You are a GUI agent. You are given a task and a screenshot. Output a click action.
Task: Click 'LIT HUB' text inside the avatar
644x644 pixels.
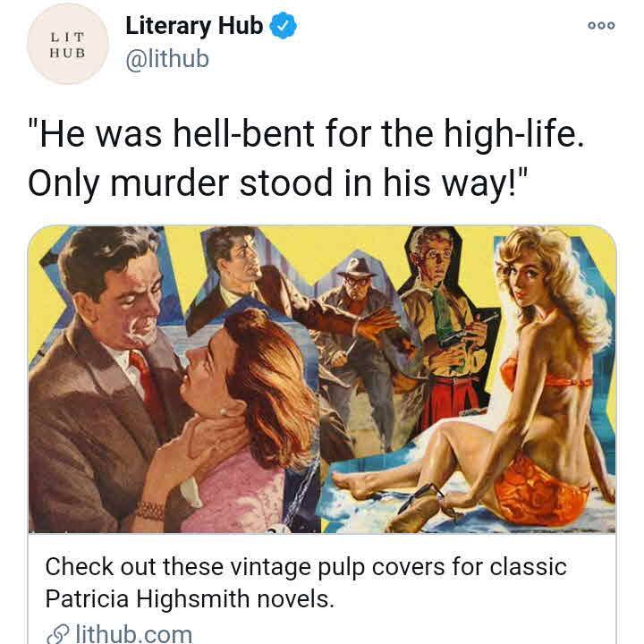68,45
